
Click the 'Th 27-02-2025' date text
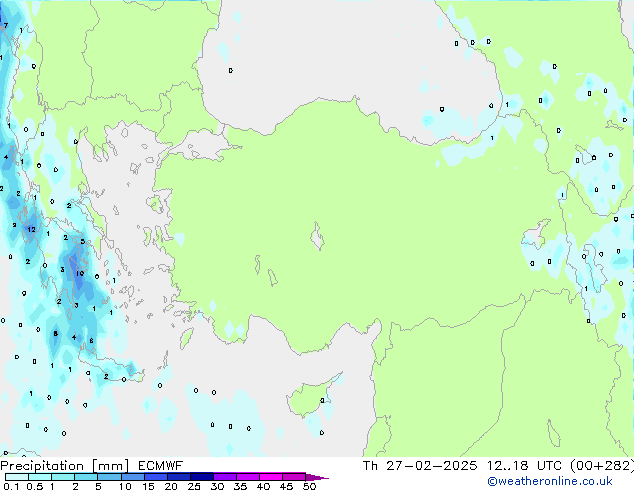pyautogui.click(x=420, y=466)
